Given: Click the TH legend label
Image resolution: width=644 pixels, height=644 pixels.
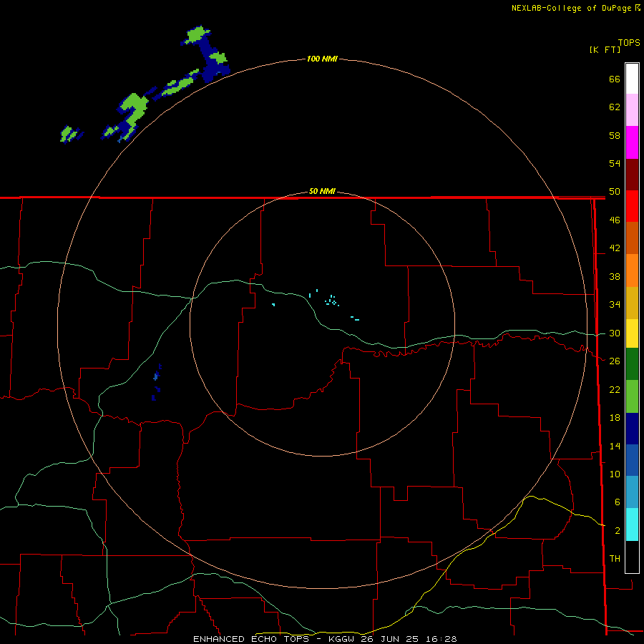Looking at the screenshot, I should click(x=615, y=559).
